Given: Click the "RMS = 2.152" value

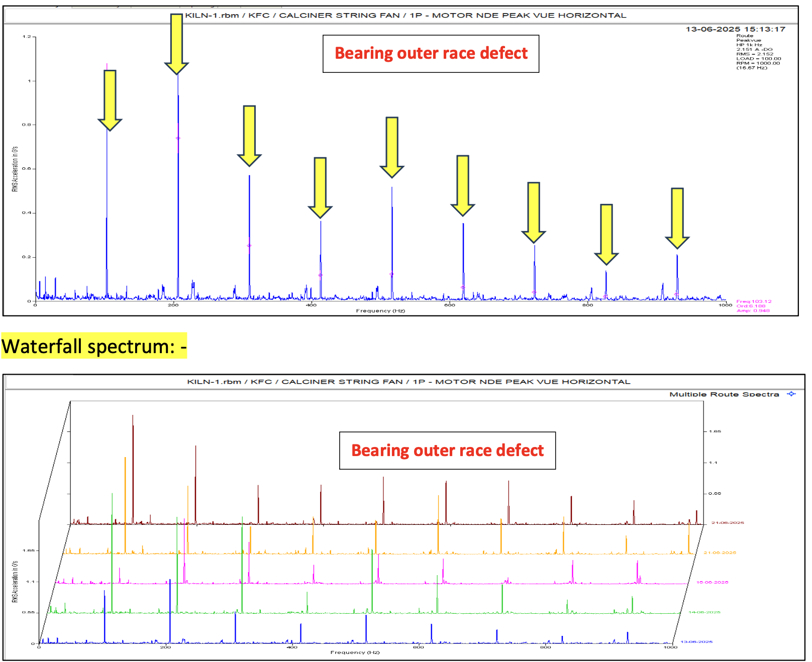Looking at the screenshot, I should (x=755, y=54).
